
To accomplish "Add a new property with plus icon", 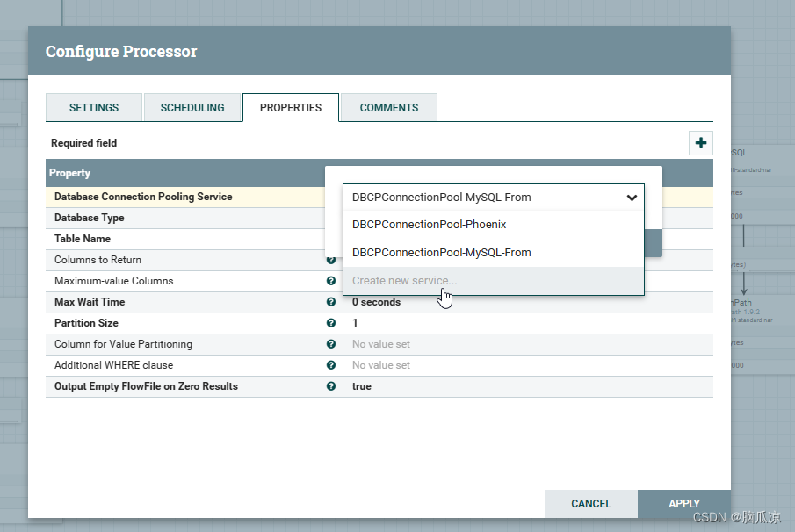I will (x=701, y=143).
